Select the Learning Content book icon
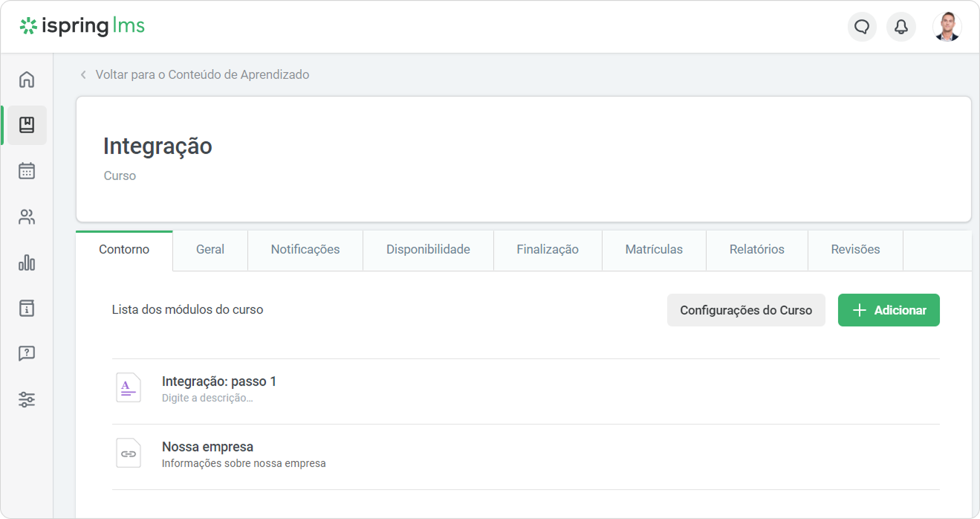 click(27, 125)
